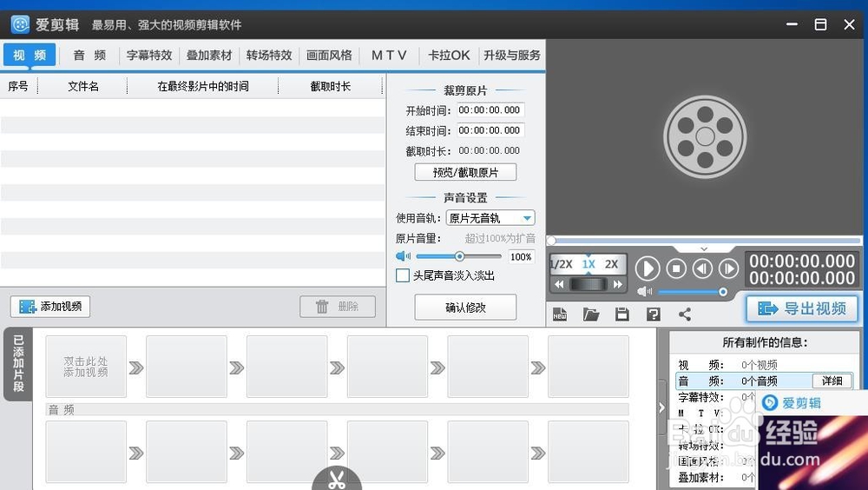Click the share icon
The width and height of the screenshot is (868, 490).
click(x=685, y=315)
